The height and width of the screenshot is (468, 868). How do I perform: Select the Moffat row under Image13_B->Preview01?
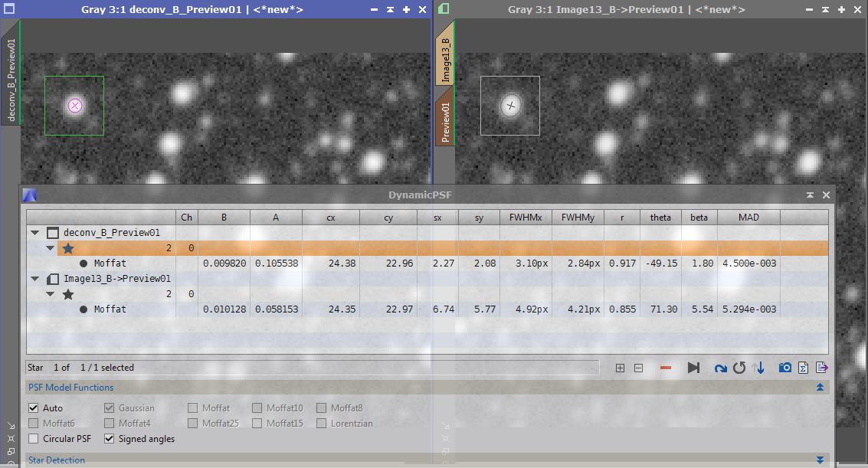pyautogui.click(x=110, y=309)
